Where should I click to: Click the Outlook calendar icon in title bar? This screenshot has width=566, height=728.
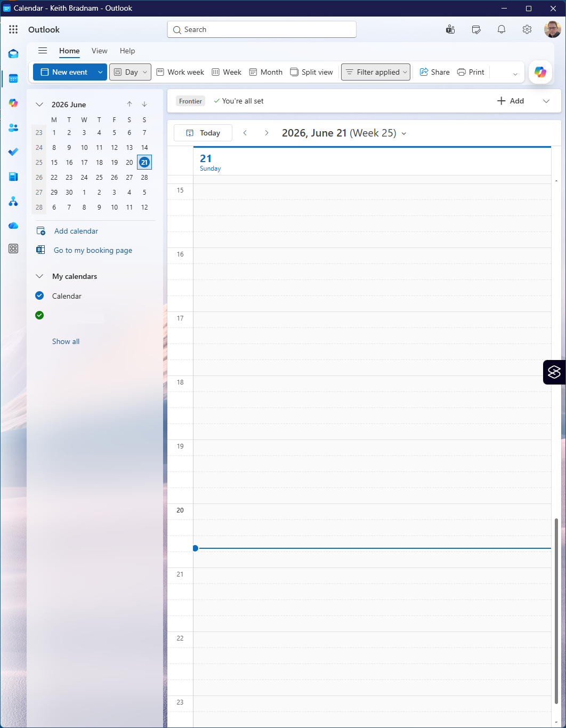pos(7,8)
